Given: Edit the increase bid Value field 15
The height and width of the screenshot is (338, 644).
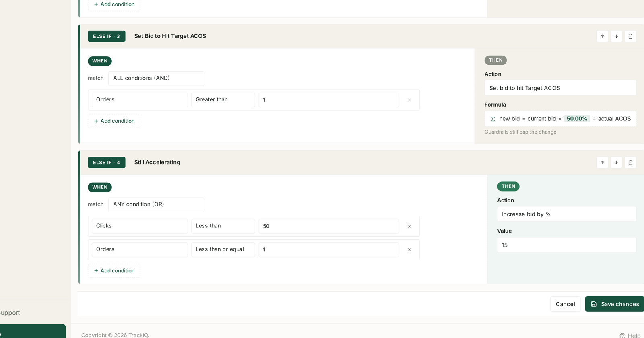Looking at the screenshot, I should pyautogui.click(x=567, y=245).
